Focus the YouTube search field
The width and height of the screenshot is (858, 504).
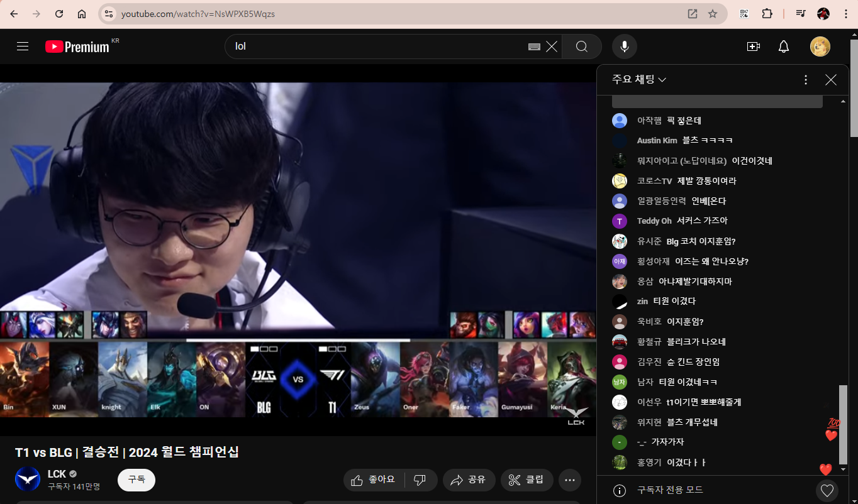(x=377, y=47)
